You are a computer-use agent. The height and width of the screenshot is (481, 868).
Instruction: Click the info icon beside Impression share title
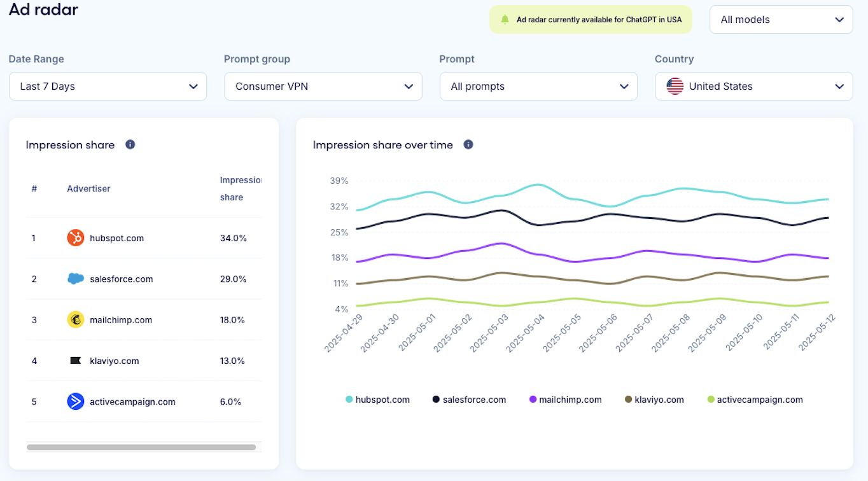pyautogui.click(x=130, y=144)
